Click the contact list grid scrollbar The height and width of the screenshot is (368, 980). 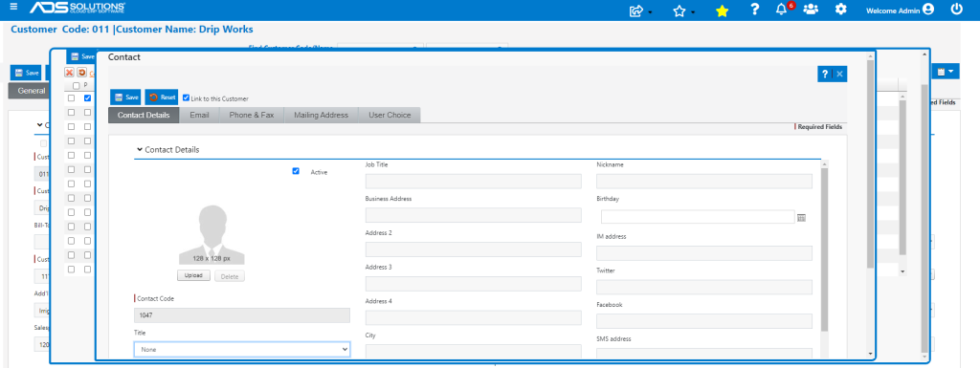[902, 177]
